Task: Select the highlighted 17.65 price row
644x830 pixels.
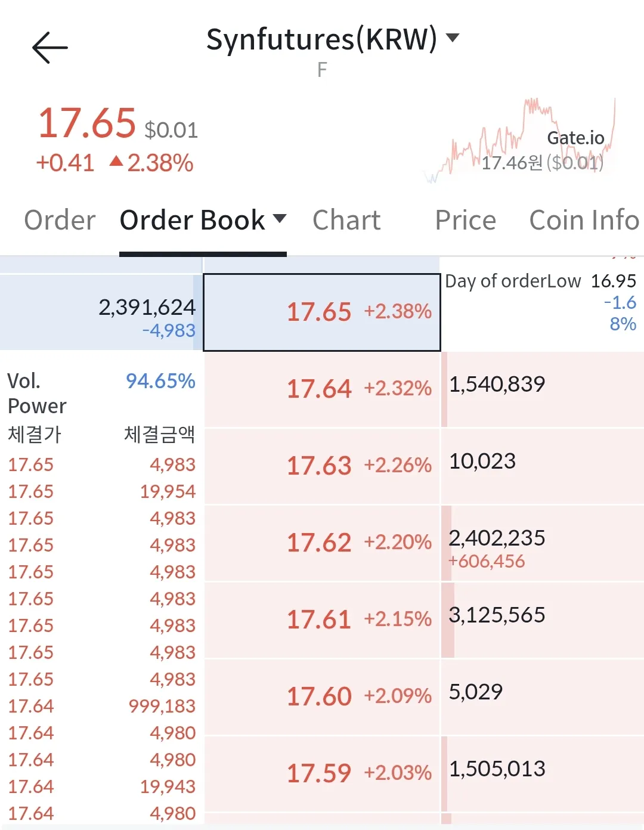Action: (x=322, y=312)
